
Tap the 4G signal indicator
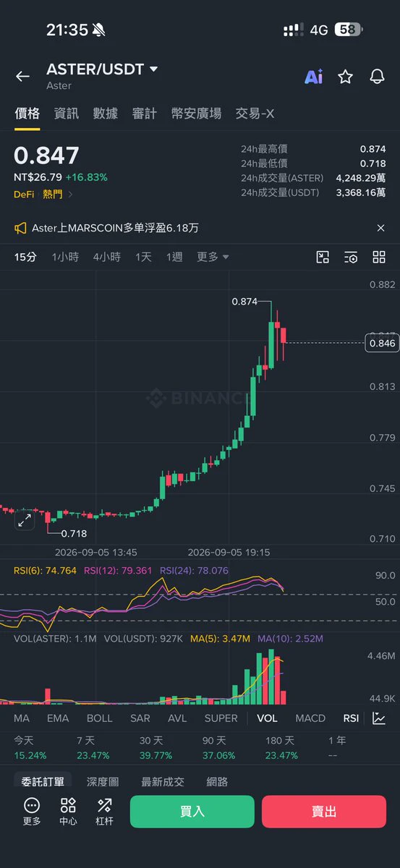(x=318, y=30)
